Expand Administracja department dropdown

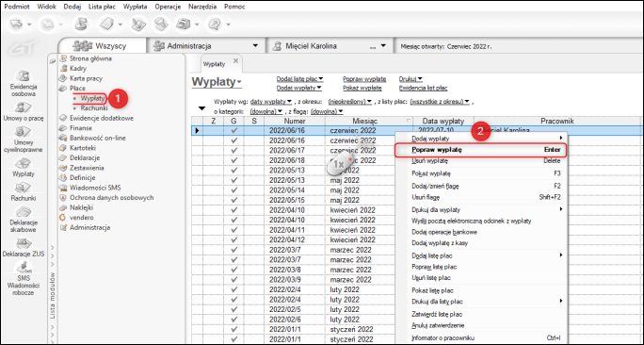255,46
